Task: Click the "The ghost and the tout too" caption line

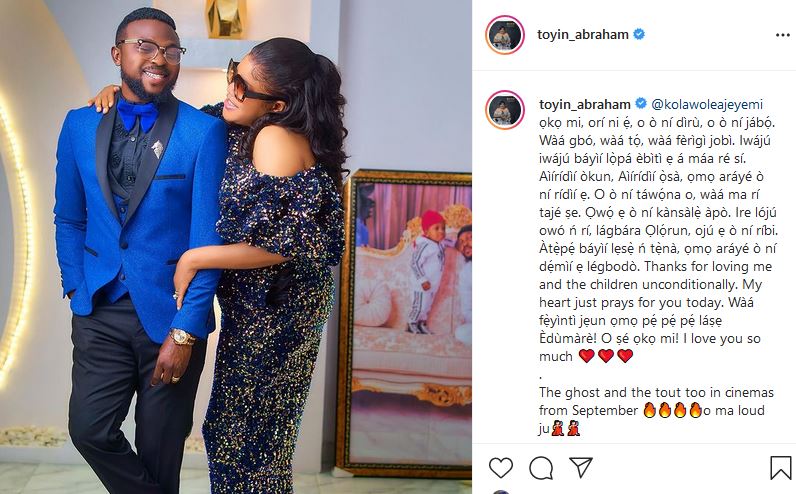Action: pyautogui.click(x=656, y=392)
